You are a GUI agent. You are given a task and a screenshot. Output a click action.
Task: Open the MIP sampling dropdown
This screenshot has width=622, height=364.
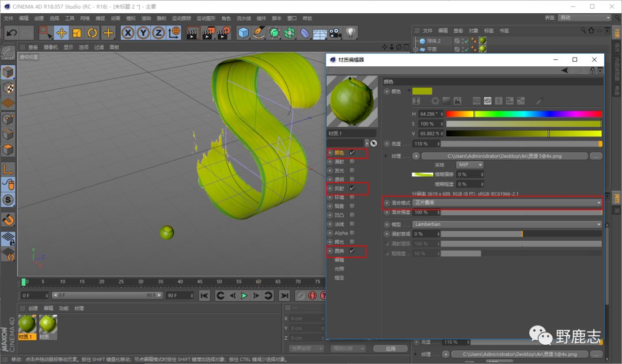coord(470,165)
